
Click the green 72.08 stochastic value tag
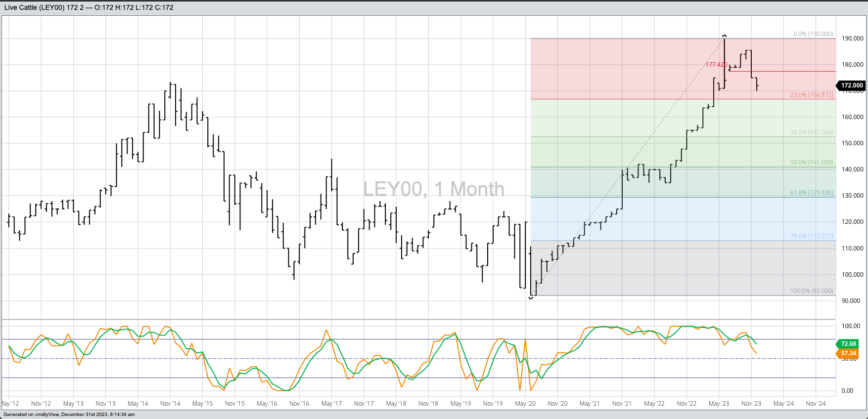[848, 344]
